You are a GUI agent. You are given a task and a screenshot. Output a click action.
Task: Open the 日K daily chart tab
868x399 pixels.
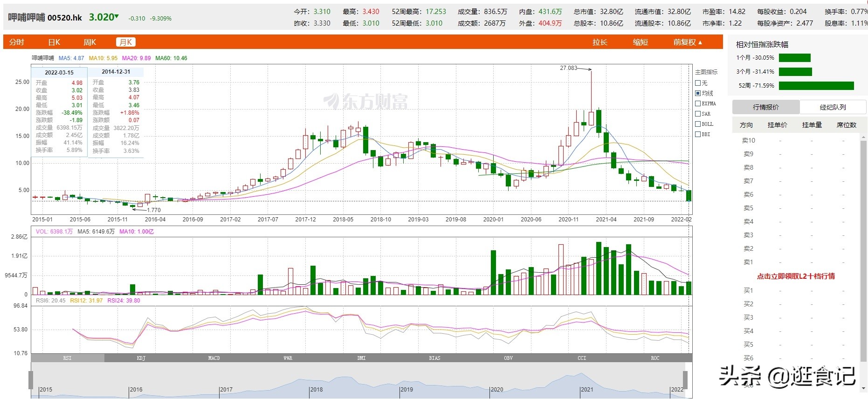point(55,42)
